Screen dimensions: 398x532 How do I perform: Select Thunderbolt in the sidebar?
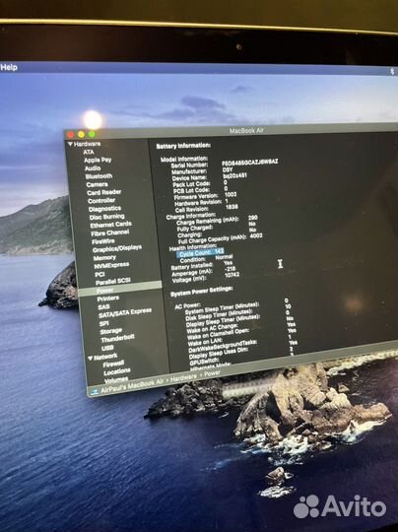pos(117,339)
